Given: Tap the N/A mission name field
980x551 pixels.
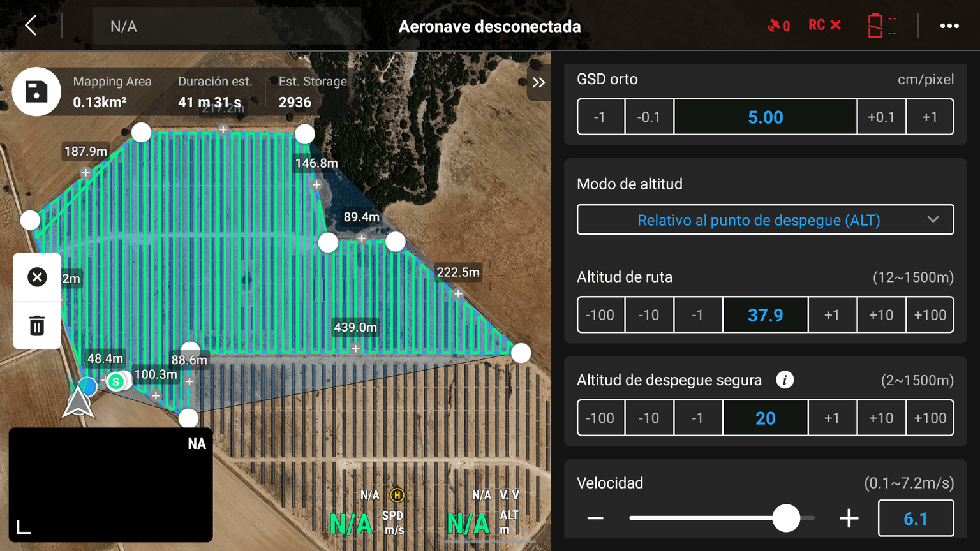Looking at the screenshot, I should point(226,26).
